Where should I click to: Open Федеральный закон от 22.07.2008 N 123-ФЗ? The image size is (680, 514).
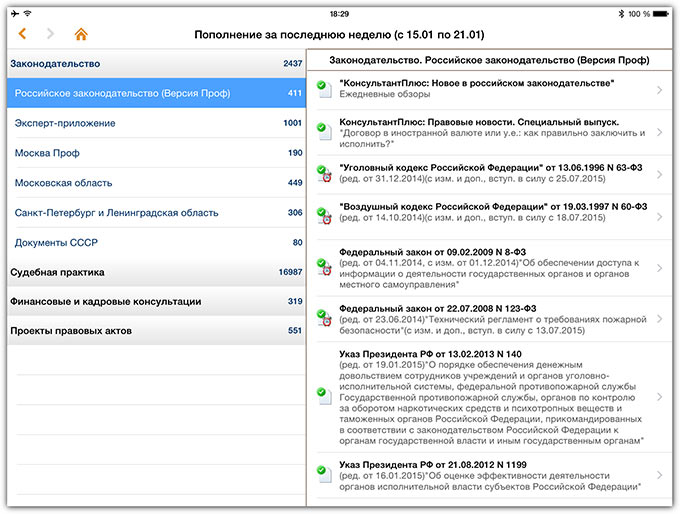click(x=438, y=308)
